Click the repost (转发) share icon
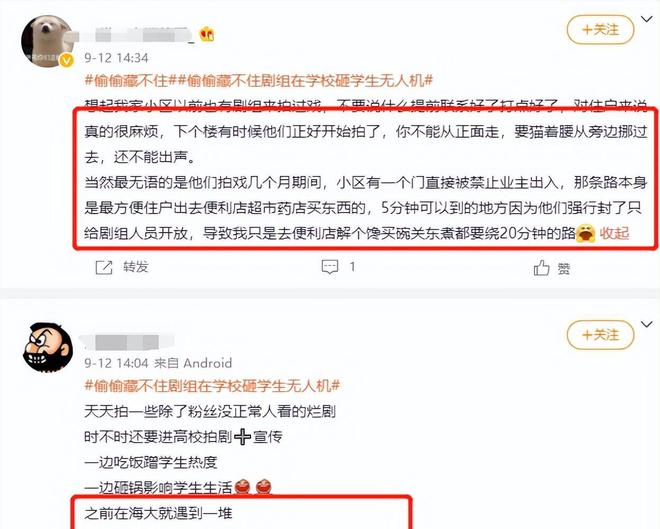The height and width of the screenshot is (529, 660). (x=104, y=267)
